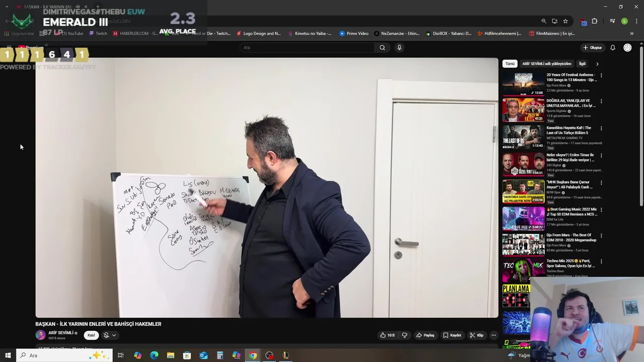The height and width of the screenshot is (362, 644).
Task: Select the İlgili filter chip
Action: point(582,64)
